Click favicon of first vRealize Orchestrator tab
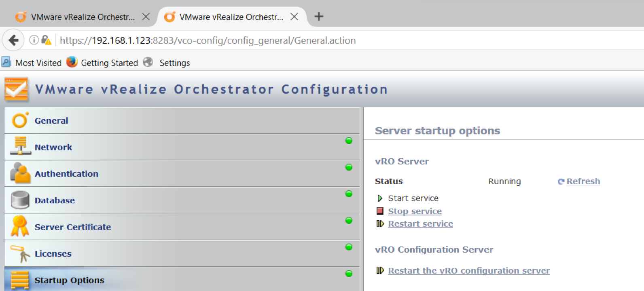The image size is (644, 291). [21, 17]
